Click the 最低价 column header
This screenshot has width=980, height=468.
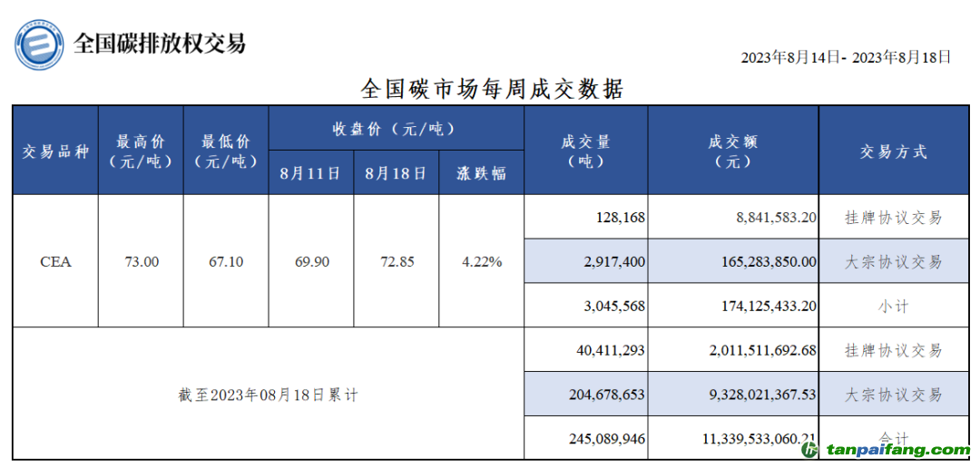(226, 151)
